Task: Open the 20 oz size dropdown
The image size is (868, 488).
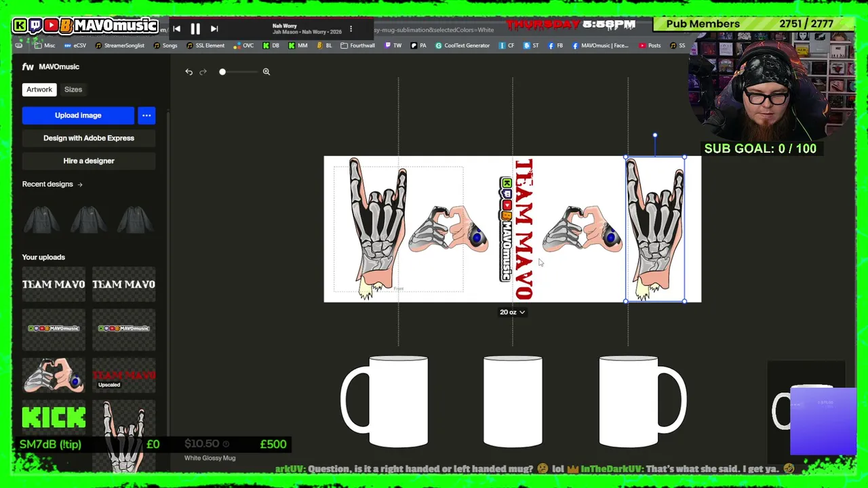Action: 513,312
